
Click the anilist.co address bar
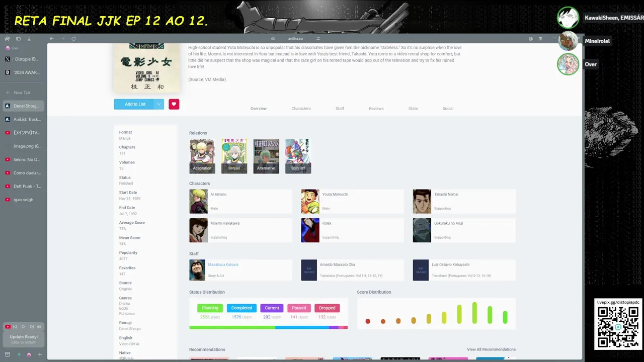[x=295, y=39]
